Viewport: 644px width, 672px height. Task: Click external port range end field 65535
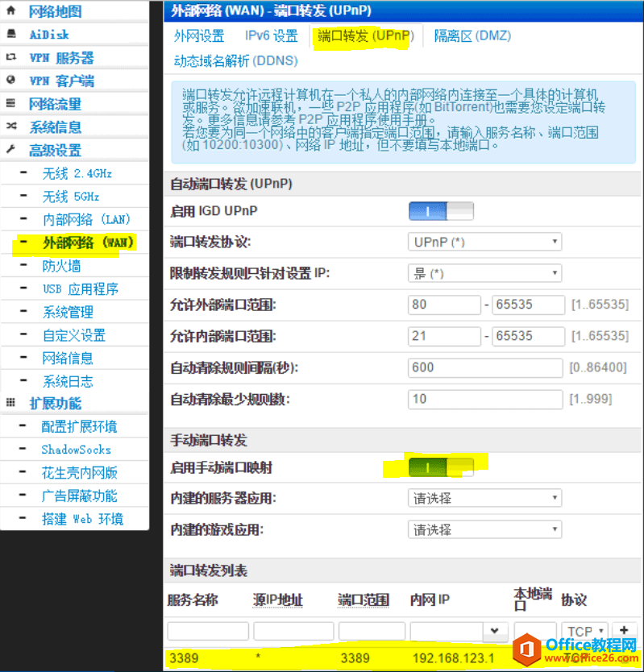tap(528, 305)
